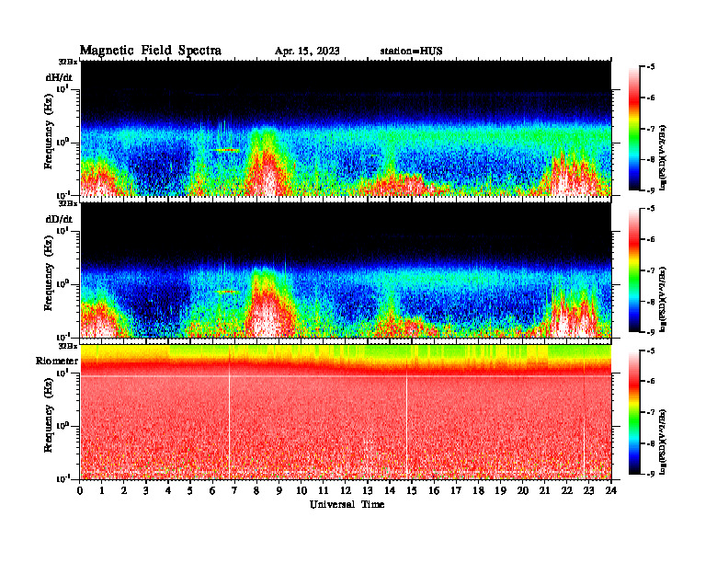Viewport: 728px width, 563px height.
Task: Click hour tick label '22' on time axis
Action: [566, 490]
